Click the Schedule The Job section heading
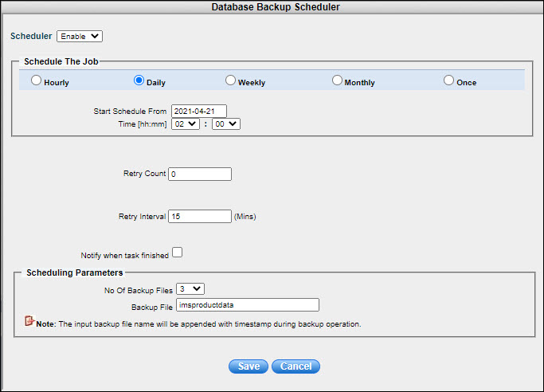Viewport: 544px width, 392px height. [61, 61]
